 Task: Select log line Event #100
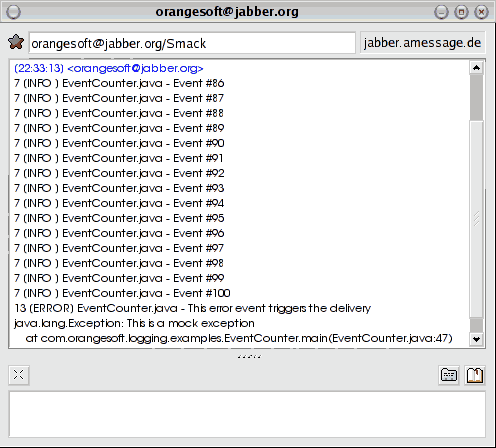click(x=122, y=293)
